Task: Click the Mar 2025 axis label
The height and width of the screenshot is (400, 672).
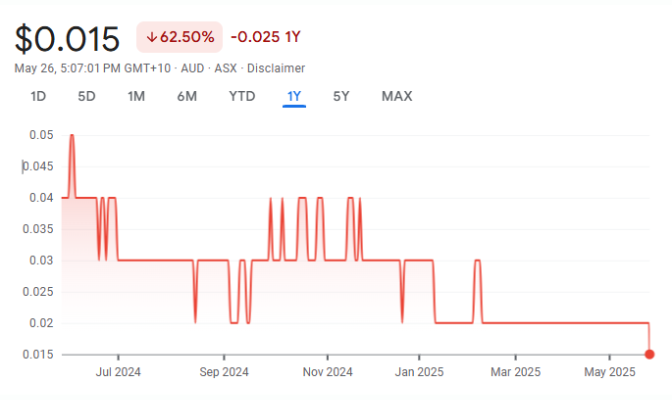Action: click(x=516, y=372)
